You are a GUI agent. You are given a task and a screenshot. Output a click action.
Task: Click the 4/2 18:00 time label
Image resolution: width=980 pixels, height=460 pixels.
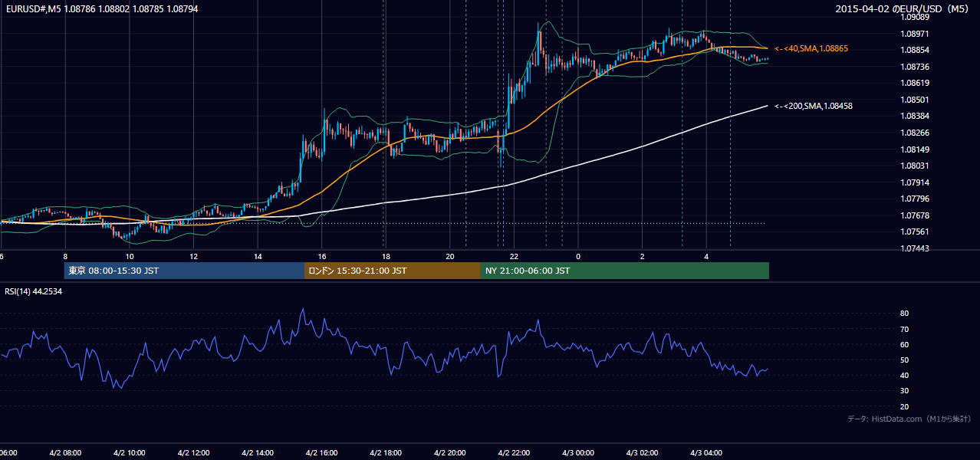coord(386,452)
